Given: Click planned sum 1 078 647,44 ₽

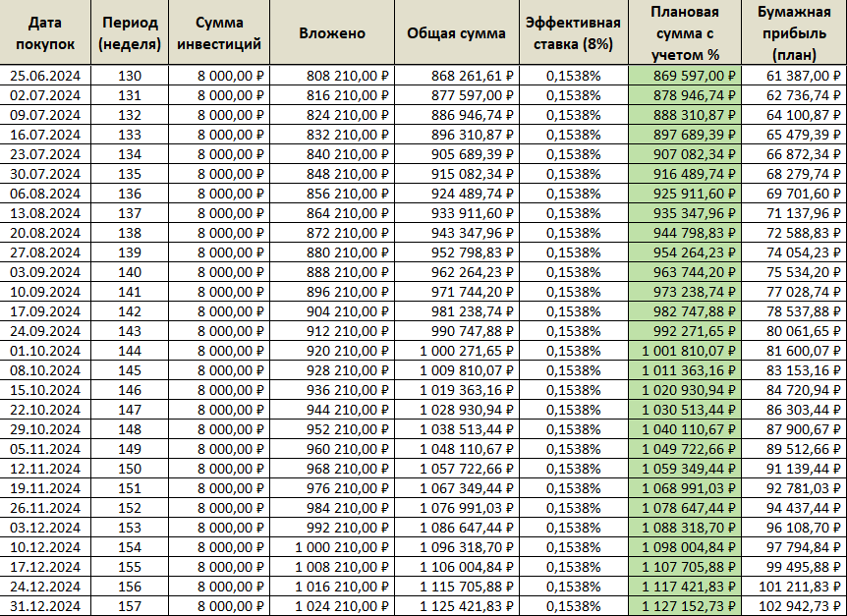Looking at the screenshot, I should (685, 508).
